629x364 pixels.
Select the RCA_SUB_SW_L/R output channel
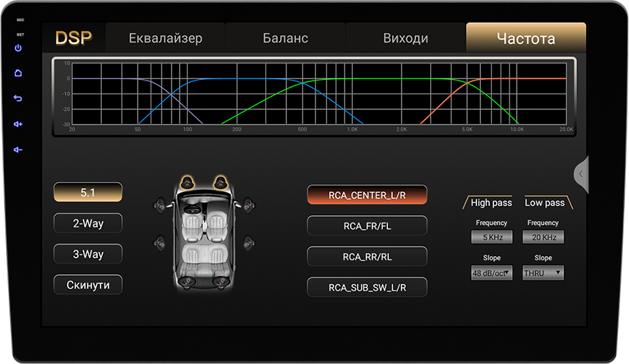click(x=367, y=287)
